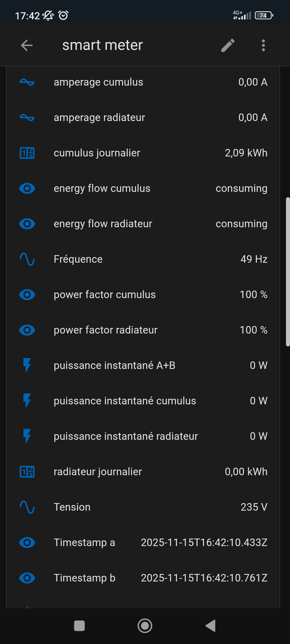Tap the Tension sine wave icon

(27, 507)
